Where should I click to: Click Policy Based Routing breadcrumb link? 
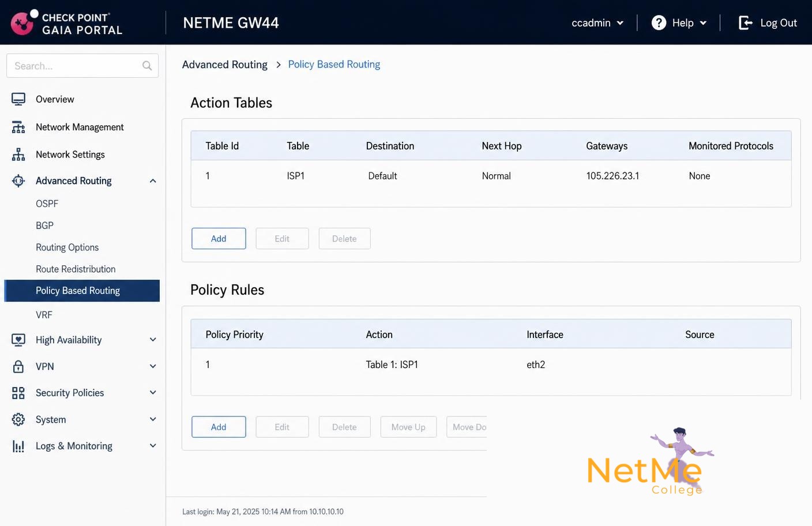[x=334, y=65]
